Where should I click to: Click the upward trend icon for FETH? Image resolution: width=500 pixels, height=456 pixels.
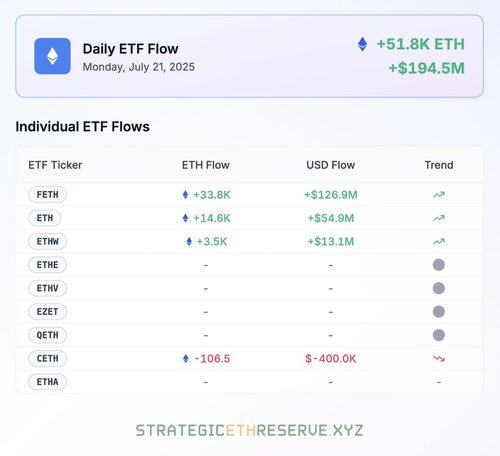(x=439, y=195)
